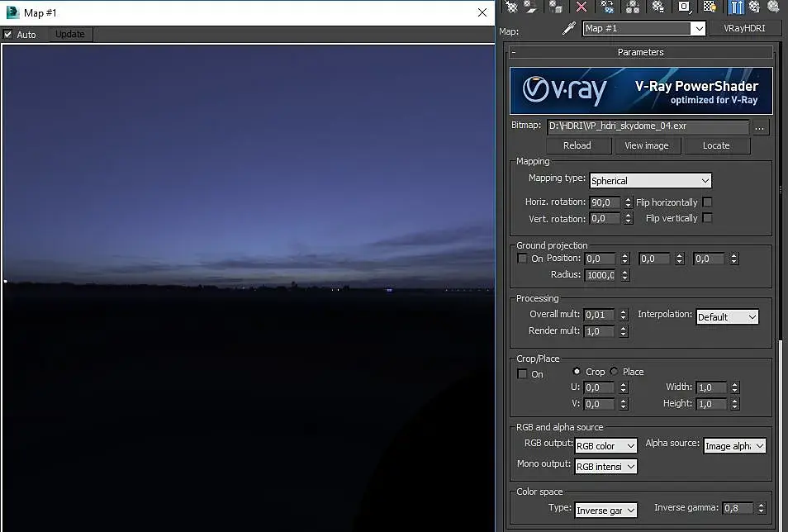Viewport: 788px width, 532px height.
Task: Open the Mono output dropdown
Action: [605, 467]
